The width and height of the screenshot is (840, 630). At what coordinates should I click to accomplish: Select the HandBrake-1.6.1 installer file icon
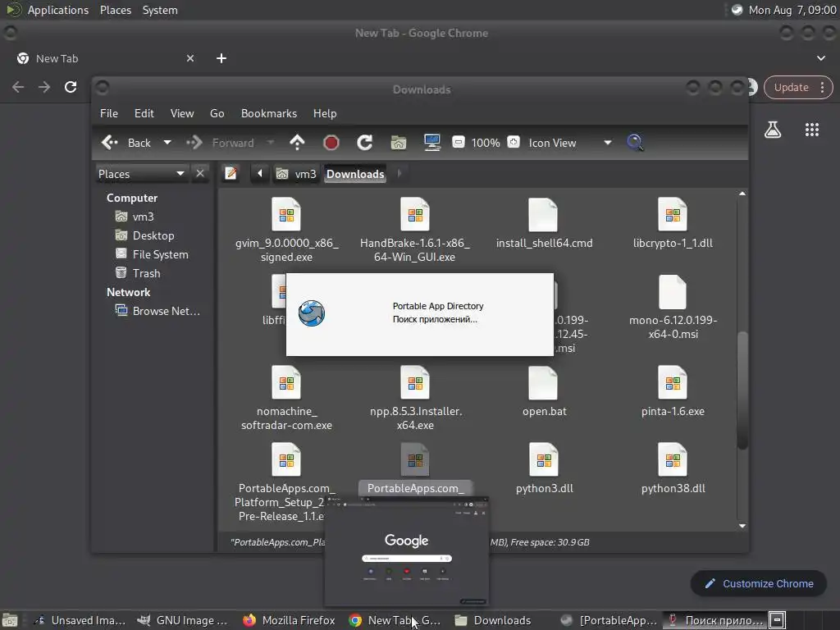pyautogui.click(x=415, y=215)
